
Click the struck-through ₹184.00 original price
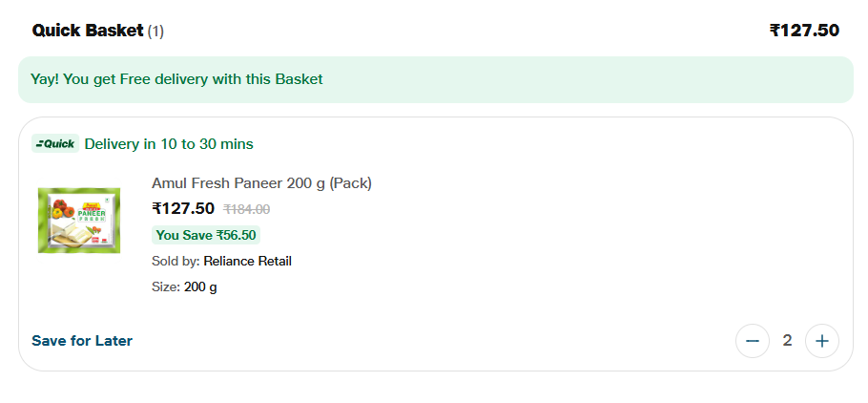(x=246, y=209)
